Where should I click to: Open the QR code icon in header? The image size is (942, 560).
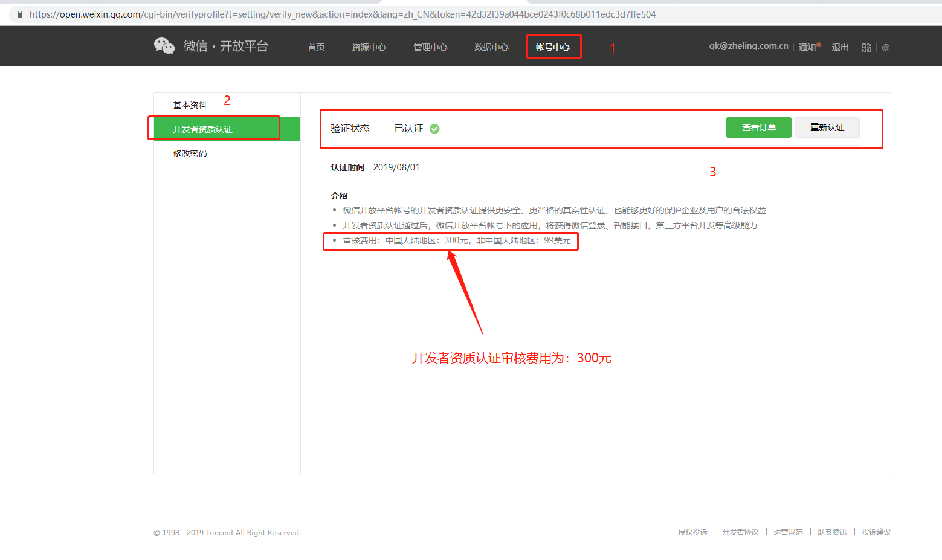tap(866, 48)
